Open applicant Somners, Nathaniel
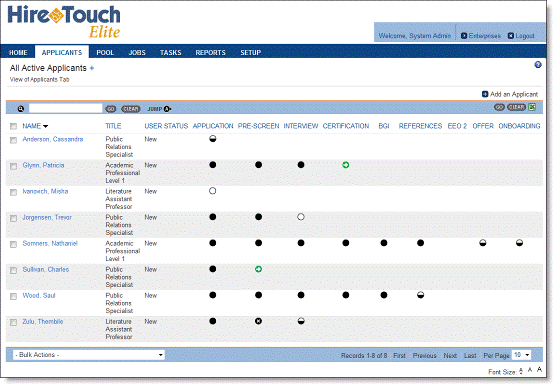Viewport: 553px width, 384px height. 50,243
